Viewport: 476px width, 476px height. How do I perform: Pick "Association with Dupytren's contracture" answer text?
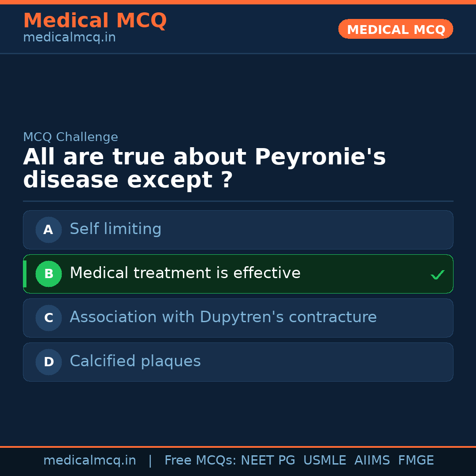(223, 317)
